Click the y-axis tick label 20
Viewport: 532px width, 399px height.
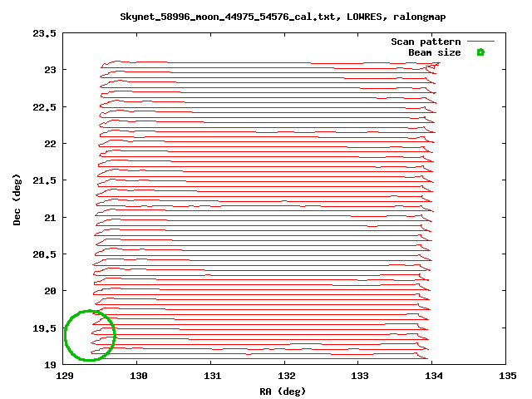(x=50, y=291)
